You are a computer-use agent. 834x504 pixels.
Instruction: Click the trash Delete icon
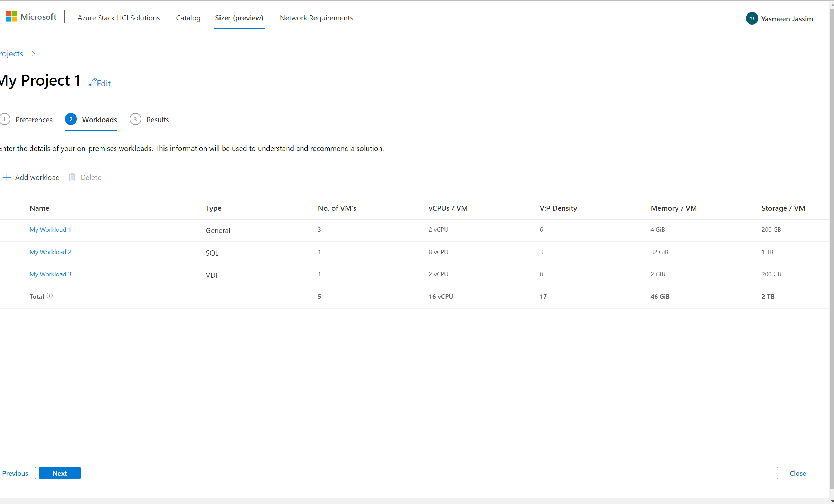pos(72,178)
